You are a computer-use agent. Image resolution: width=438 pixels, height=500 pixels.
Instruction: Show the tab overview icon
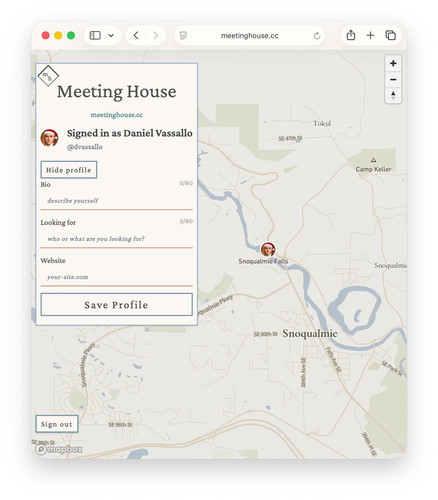pos(391,35)
